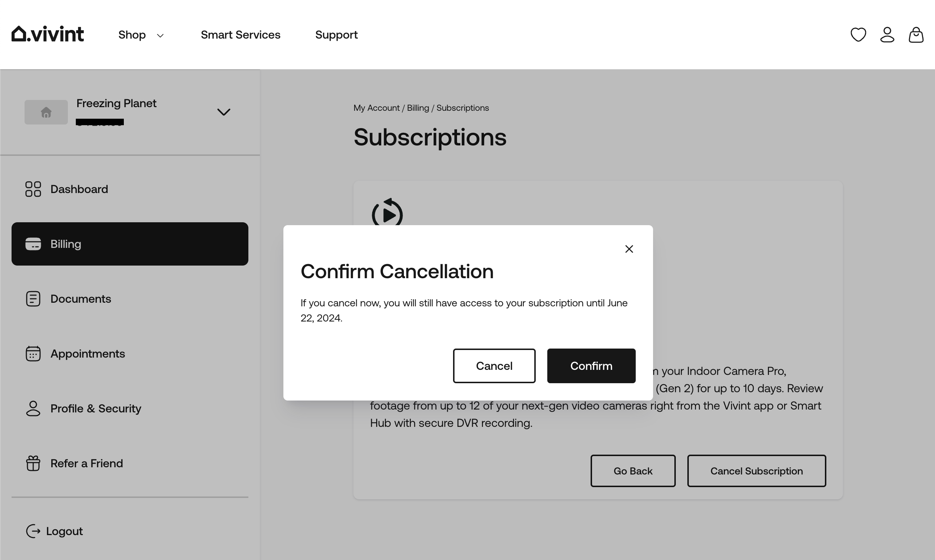Open Documents in the sidebar
This screenshot has width=935, height=560.
coord(81,299)
